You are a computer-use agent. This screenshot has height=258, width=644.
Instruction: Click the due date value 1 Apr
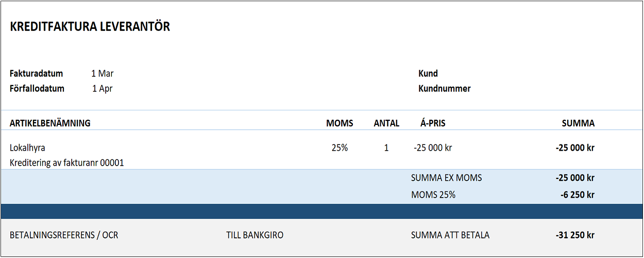(103, 89)
